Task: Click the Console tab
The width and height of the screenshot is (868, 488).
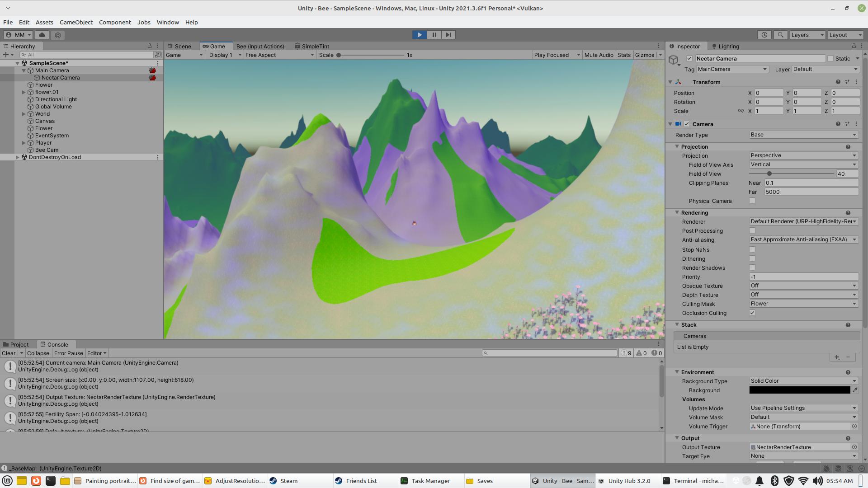Action: (x=58, y=344)
